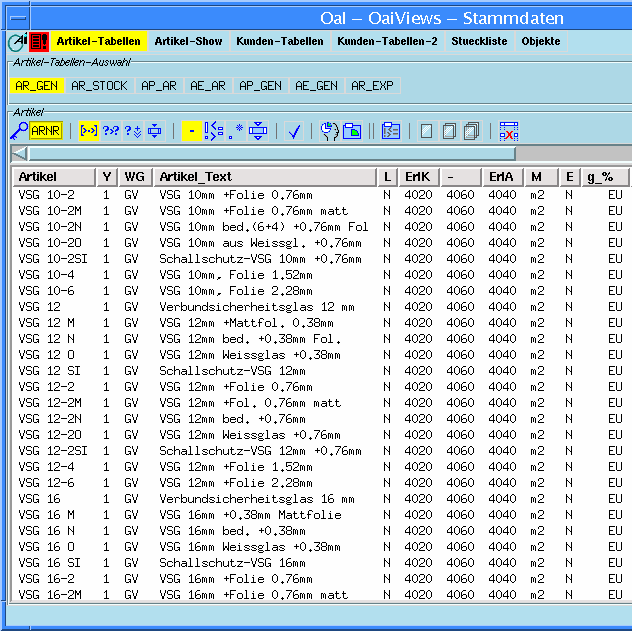Click the triple stacked pages icon
The height and width of the screenshot is (631, 632).
[472, 131]
